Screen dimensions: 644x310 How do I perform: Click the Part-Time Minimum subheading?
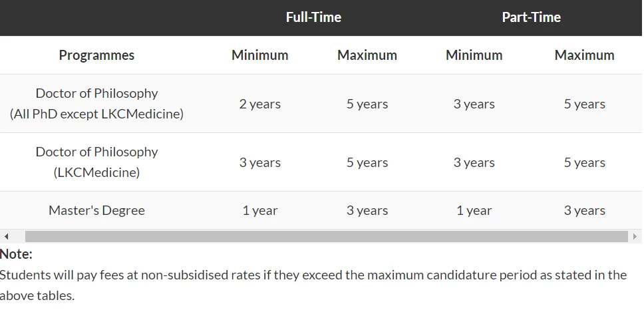click(474, 55)
